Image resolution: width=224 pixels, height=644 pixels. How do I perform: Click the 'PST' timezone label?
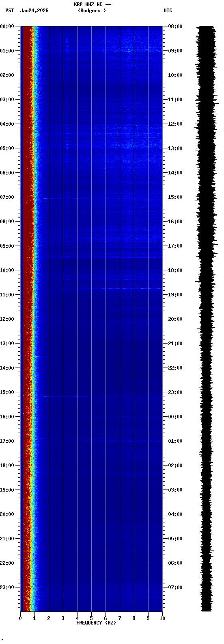[x=9, y=11]
